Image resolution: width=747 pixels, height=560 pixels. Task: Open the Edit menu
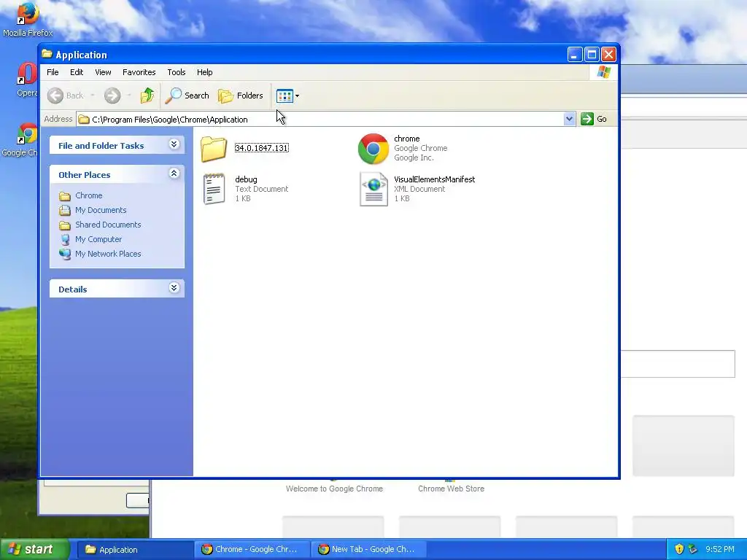coord(76,72)
